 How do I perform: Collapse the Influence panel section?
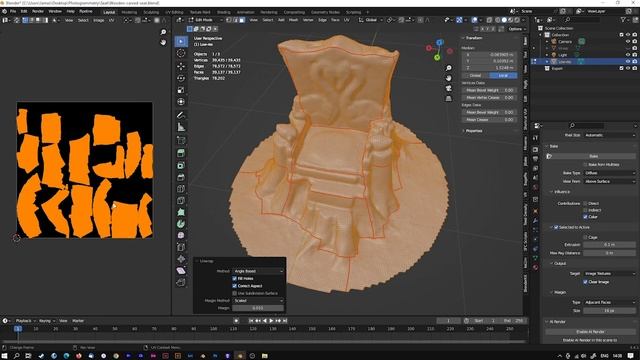pyautogui.click(x=561, y=192)
